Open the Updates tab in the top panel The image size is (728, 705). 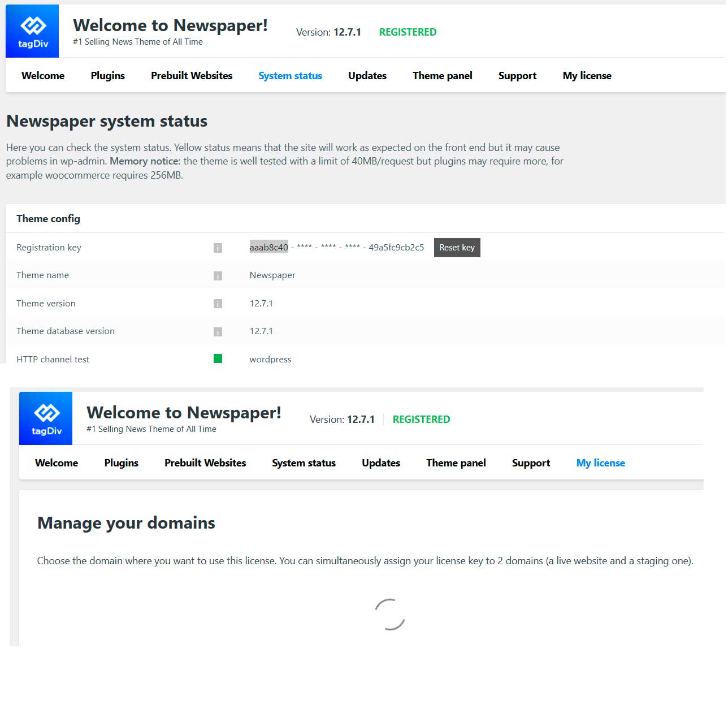(367, 76)
